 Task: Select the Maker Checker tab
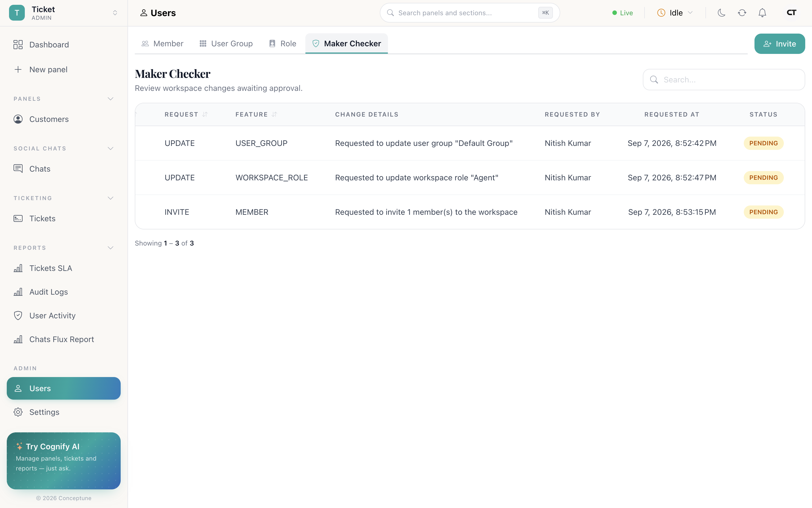pos(347,44)
